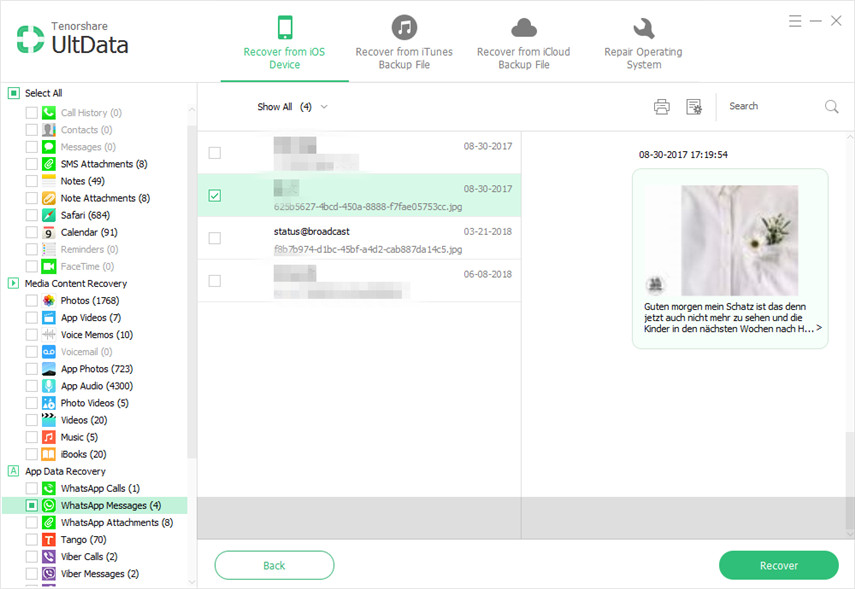Click the Photo Videos icon
855x589 pixels.
point(49,403)
